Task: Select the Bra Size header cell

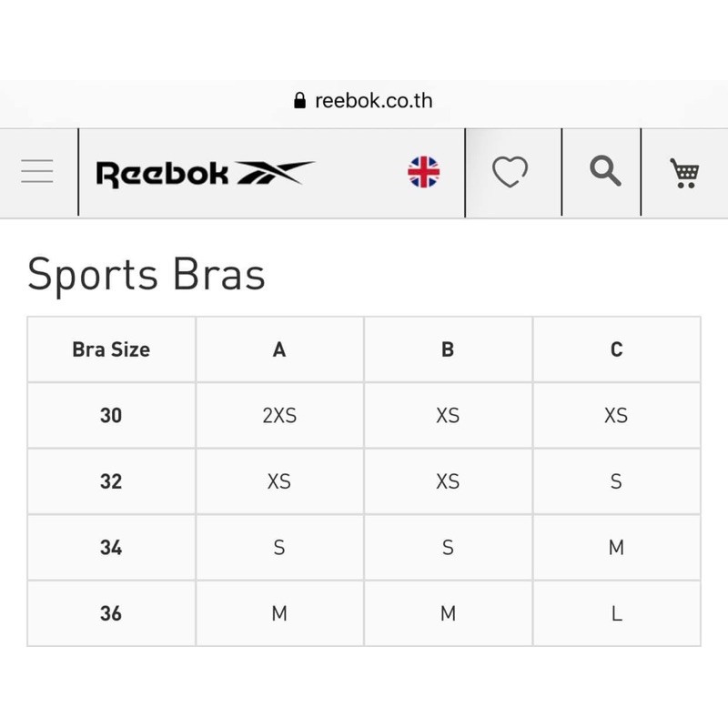Action: (x=111, y=349)
